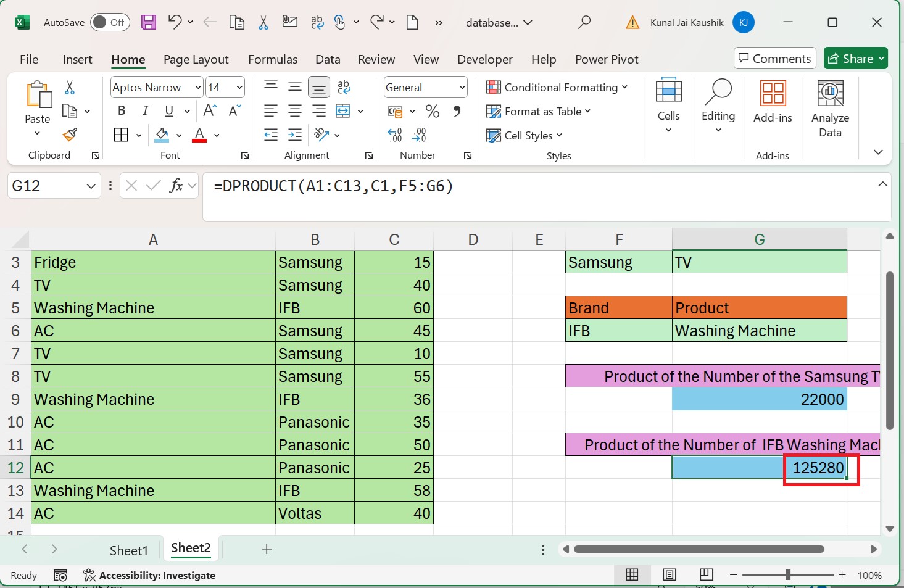The width and height of the screenshot is (904, 588).
Task: Switch to the Sheet1 worksheet tab
Action: coord(129,550)
